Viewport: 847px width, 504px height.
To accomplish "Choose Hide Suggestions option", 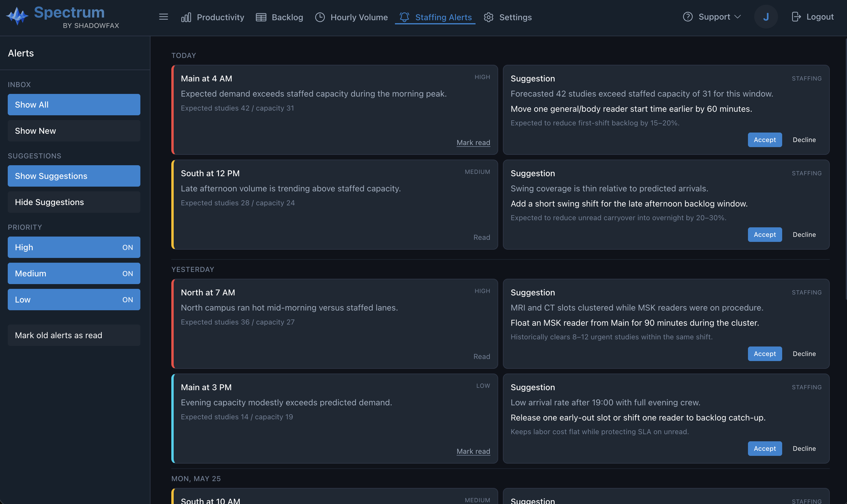I will pyautogui.click(x=74, y=202).
